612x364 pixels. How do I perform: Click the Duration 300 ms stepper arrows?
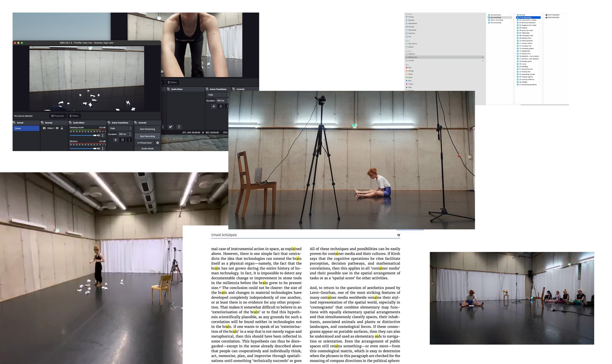130,134
